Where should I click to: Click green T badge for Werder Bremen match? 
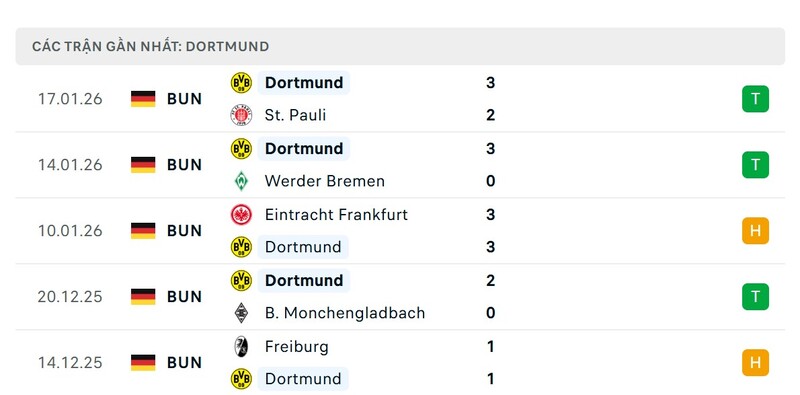(756, 165)
